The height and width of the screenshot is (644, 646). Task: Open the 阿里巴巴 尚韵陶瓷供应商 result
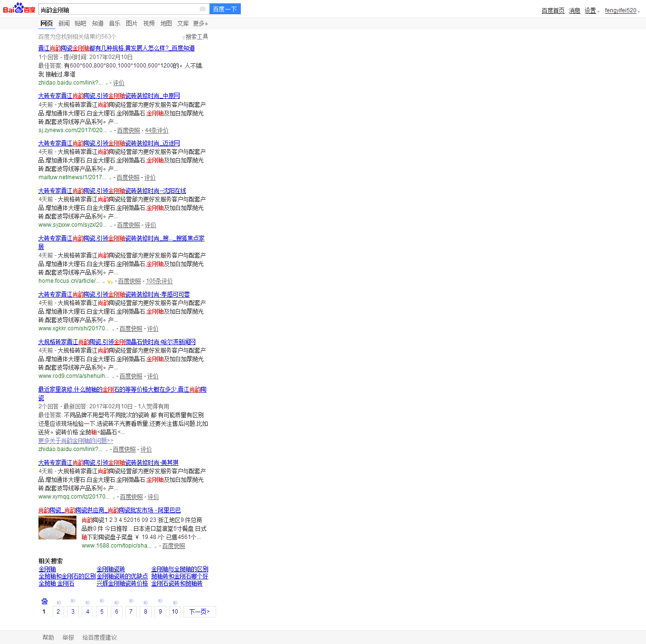pyautogui.click(x=109, y=510)
